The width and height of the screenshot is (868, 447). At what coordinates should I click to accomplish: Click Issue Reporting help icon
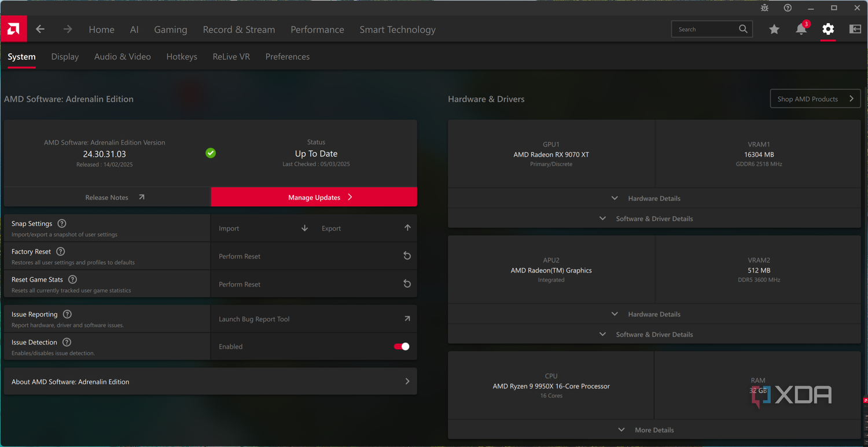[67, 314]
